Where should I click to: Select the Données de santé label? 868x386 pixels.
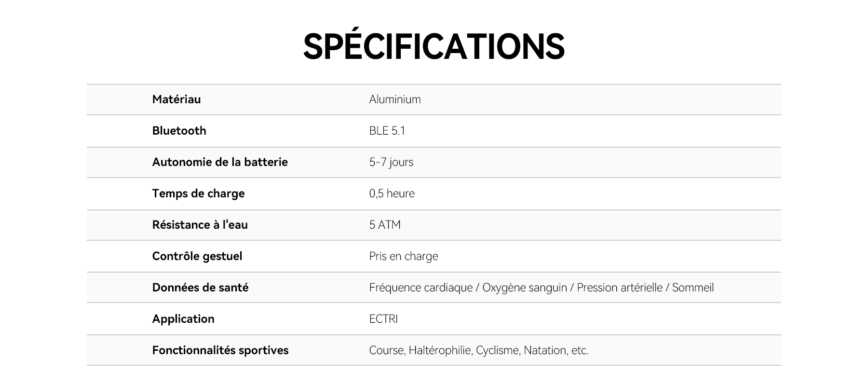(200, 288)
